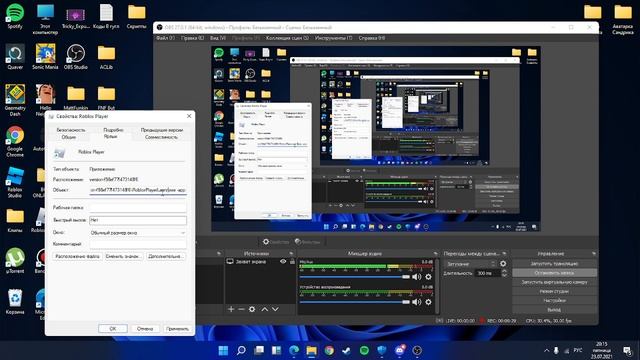640x360 pixels.
Task: Click the Рабочая папка field
Action: tap(138, 208)
